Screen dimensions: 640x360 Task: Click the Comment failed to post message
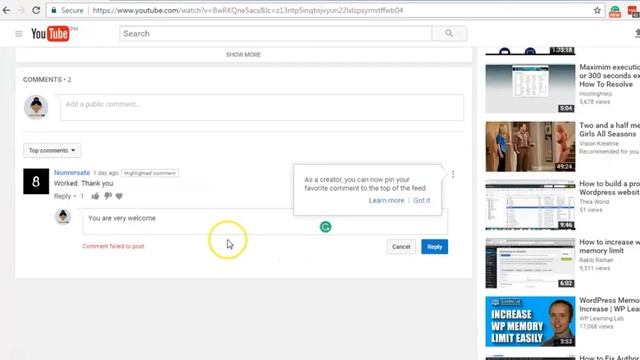click(113, 246)
